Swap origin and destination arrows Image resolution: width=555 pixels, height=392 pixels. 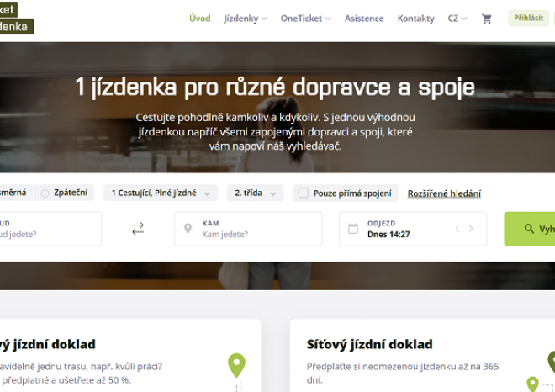138,229
